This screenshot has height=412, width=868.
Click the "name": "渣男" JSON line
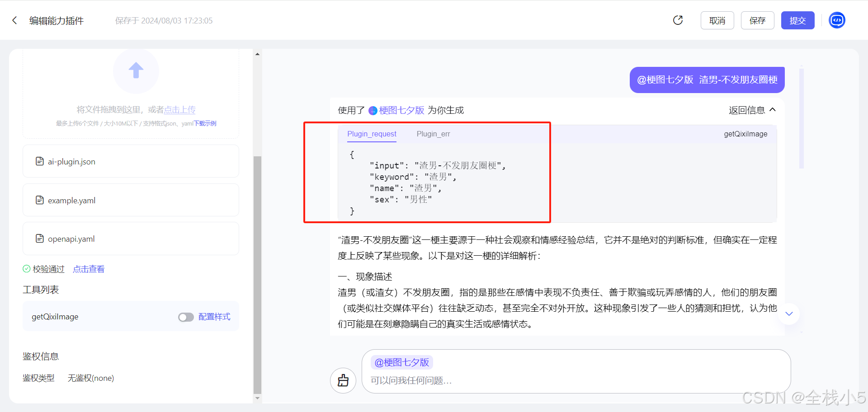point(406,188)
